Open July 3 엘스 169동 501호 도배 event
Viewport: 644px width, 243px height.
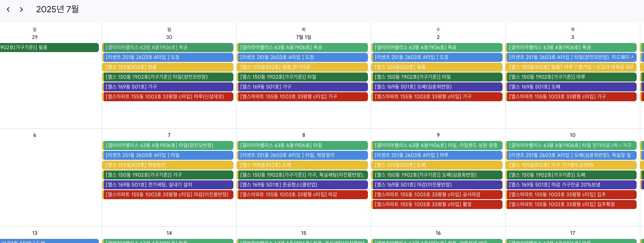(571, 87)
